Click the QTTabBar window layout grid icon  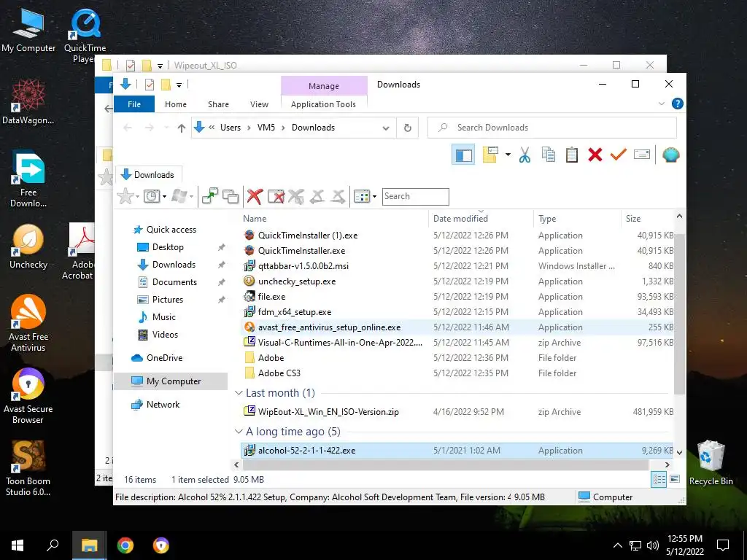[362, 196]
